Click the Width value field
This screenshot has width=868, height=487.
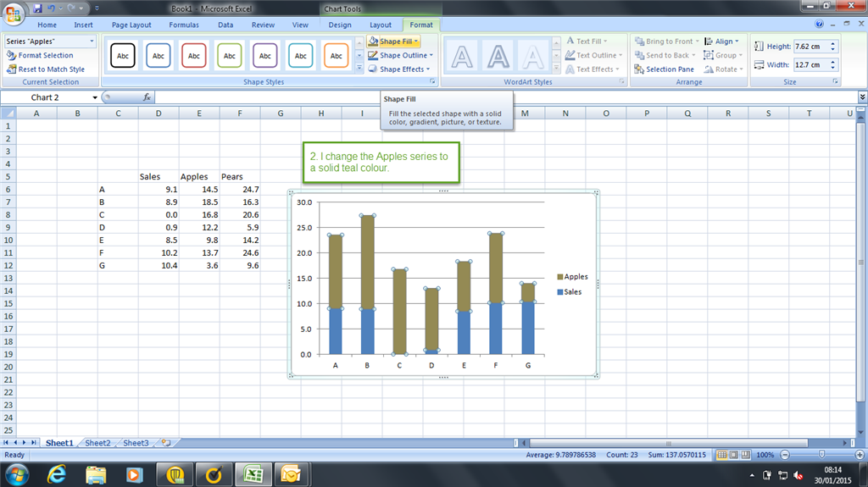point(811,64)
